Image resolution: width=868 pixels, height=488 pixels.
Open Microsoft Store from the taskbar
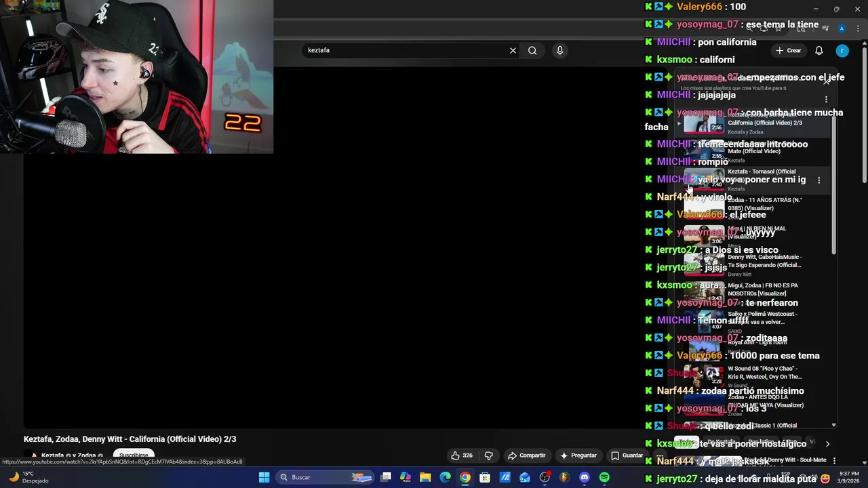(485, 478)
